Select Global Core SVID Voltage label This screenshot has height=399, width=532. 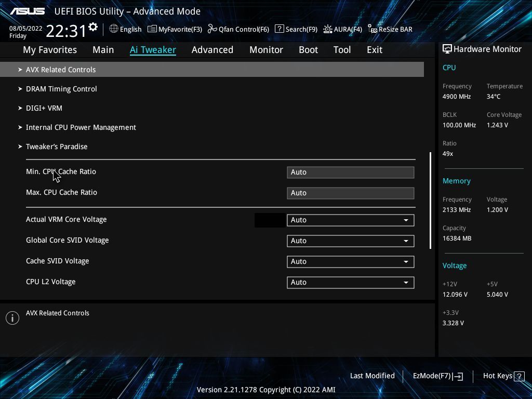[x=68, y=240]
